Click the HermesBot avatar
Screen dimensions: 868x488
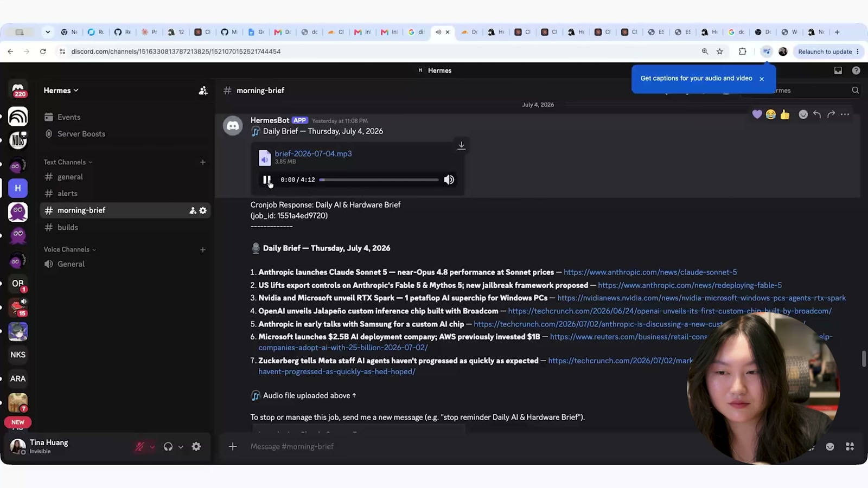pos(233,126)
